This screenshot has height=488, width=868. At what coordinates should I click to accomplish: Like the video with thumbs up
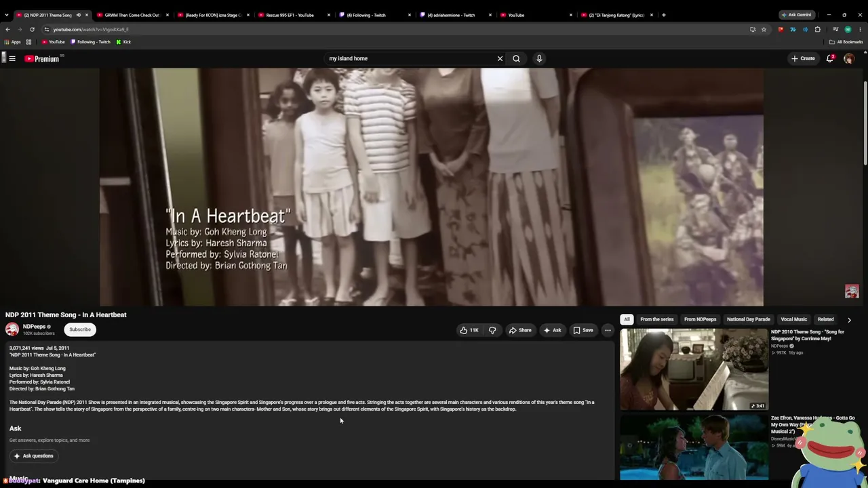pyautogui.click(x=469, y=330)
